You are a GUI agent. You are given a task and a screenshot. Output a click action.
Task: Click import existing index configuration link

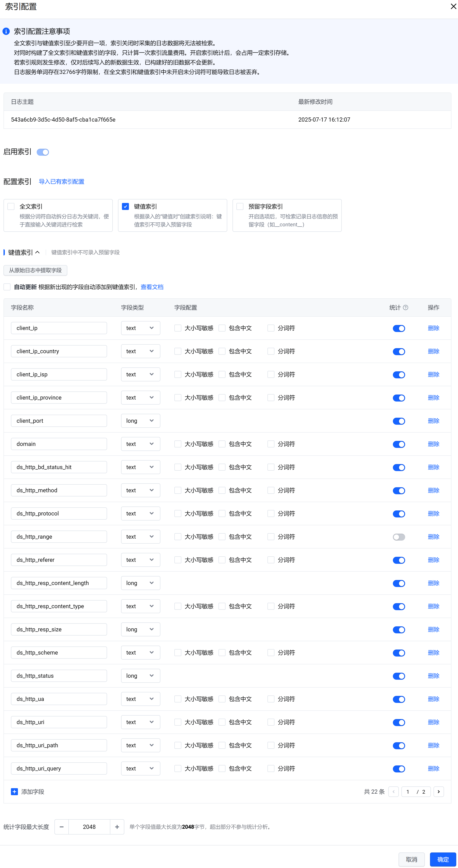tap(61, 182)
